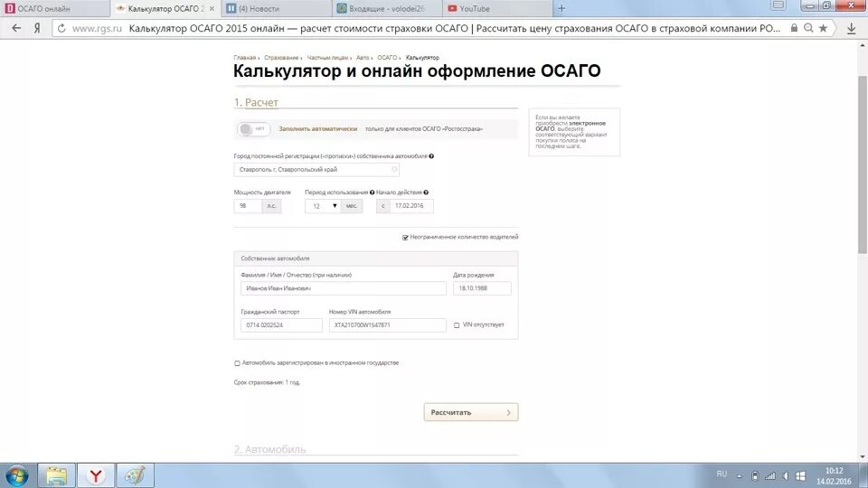Screen dimensions: 868x488
Task: Click the Дата рождения field 18.10.1988
Action: [482, 288]
